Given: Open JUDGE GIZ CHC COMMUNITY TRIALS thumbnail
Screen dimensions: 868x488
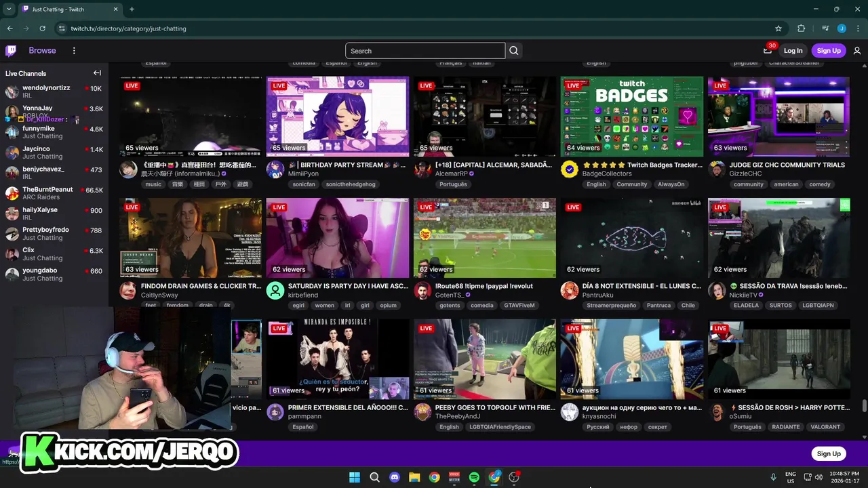Looking at the screenshot, I should [779, 117].
